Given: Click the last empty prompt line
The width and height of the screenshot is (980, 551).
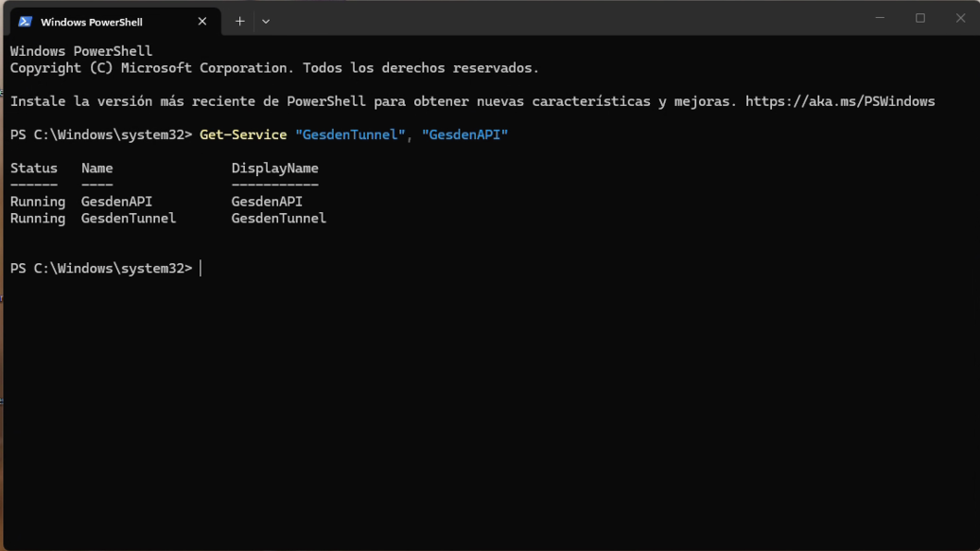Looking at the screenshot, I should coord(106,268).
